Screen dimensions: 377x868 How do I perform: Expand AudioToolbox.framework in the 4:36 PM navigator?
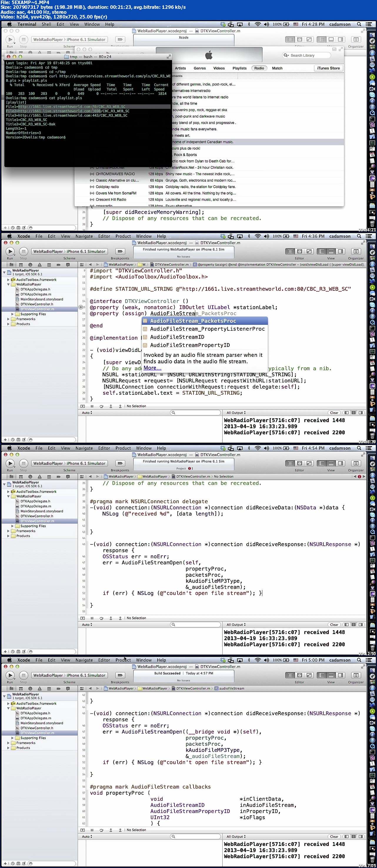[x=9, y=280]
